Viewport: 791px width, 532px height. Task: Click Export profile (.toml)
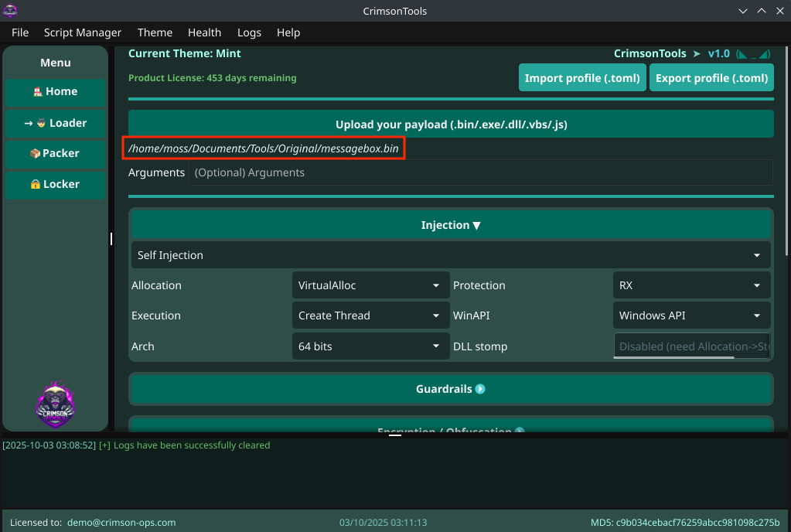click(711, 77)
